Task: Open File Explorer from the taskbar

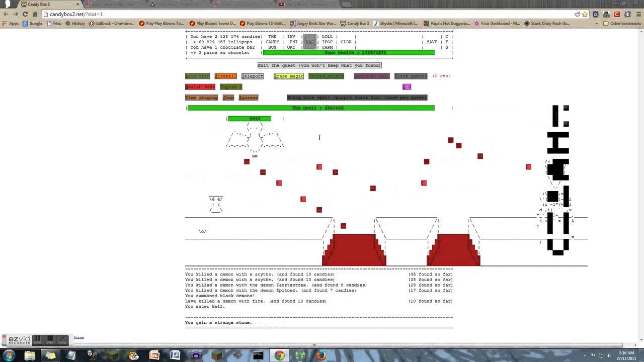Action: (30, 355)
